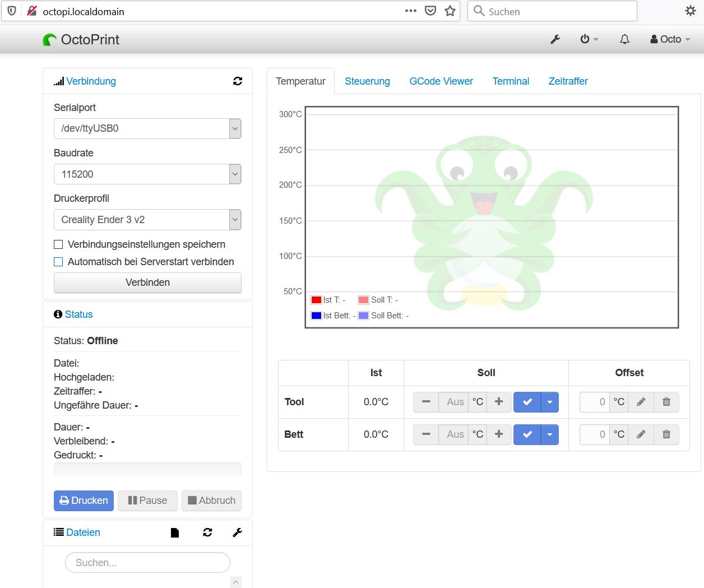This screenshot has width=704, height=588.
Task: Refresh the Dateien file list
Action: point(207,533)
